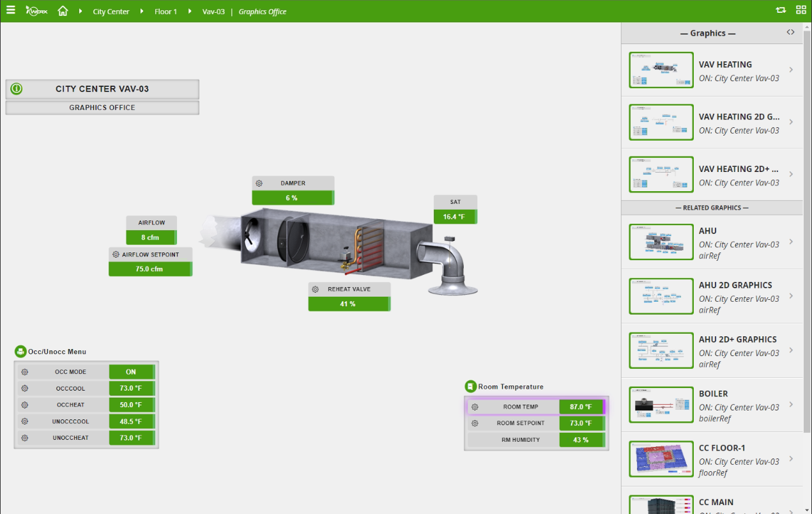
Task: Open the hamburger menu in the top bar
Action: 11,10
